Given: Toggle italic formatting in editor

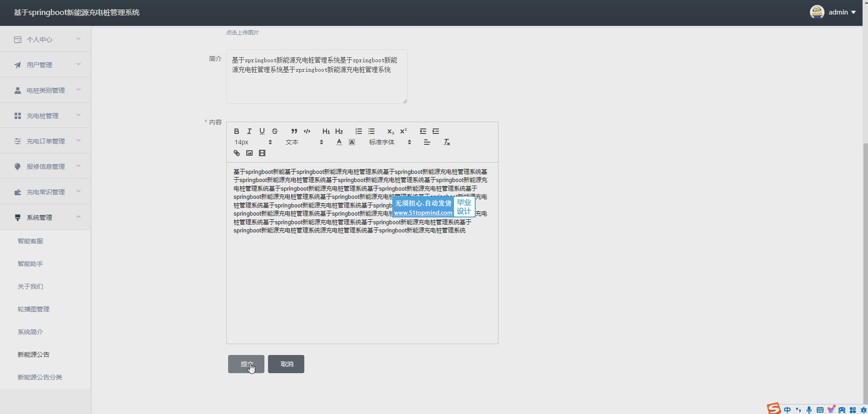Looking at the screenshot, I should [249, 131].
